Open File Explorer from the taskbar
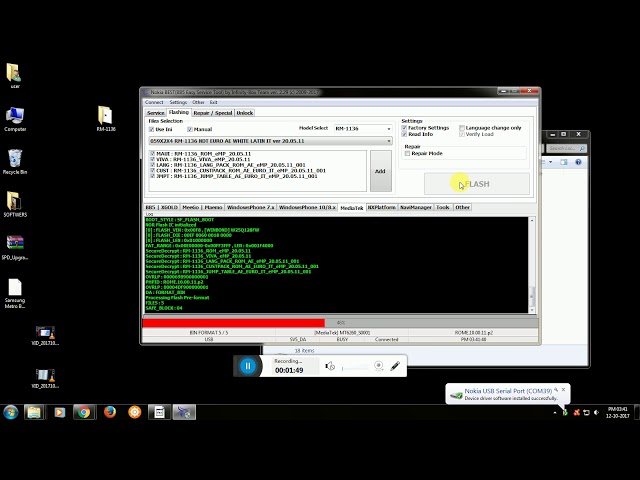 tap(34, 412)
